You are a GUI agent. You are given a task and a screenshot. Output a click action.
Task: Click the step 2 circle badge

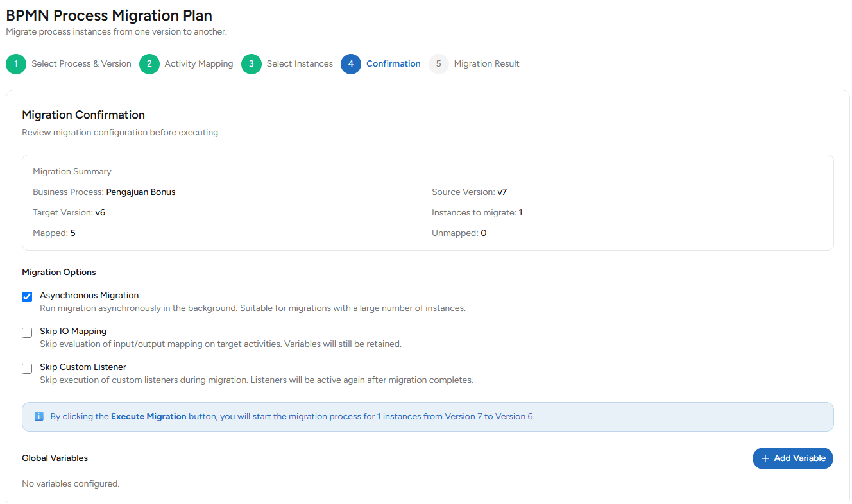pos(149,64)
